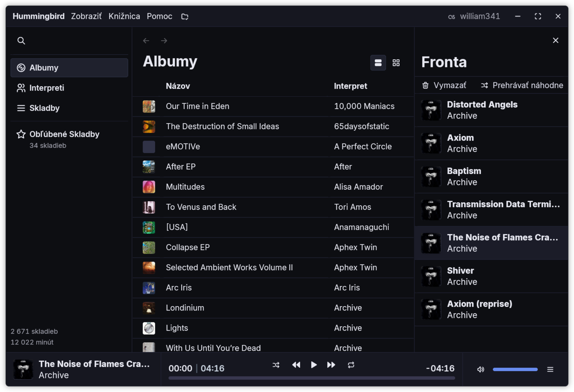Sort by the Názov column header
Screen dimensions: 574x392
(178, 86)
